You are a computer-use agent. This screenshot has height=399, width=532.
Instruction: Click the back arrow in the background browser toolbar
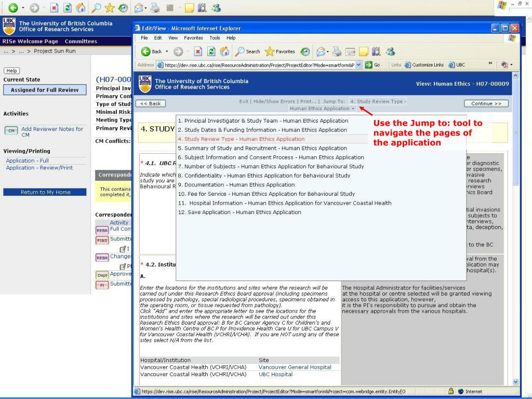13,7
